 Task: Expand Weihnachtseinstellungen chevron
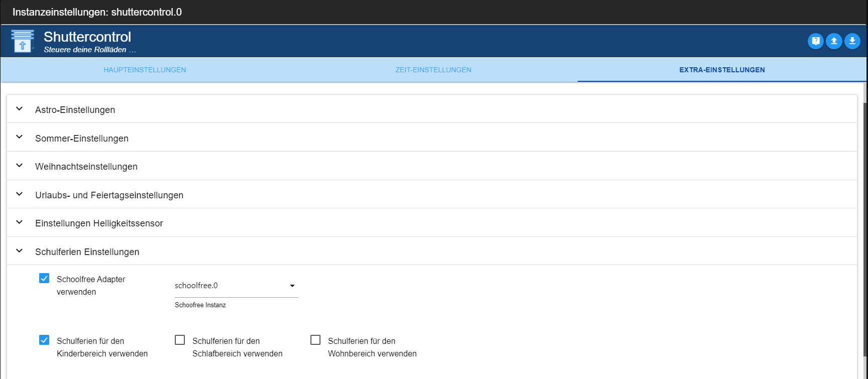click(x=19, y=166)
